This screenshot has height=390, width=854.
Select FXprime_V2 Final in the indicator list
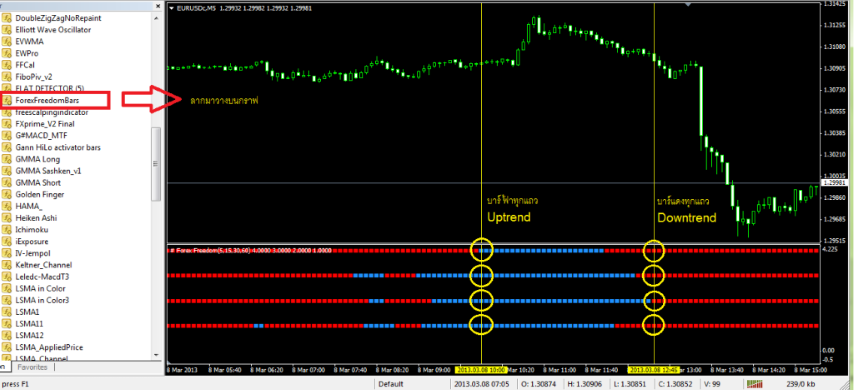tap(45, 124)
